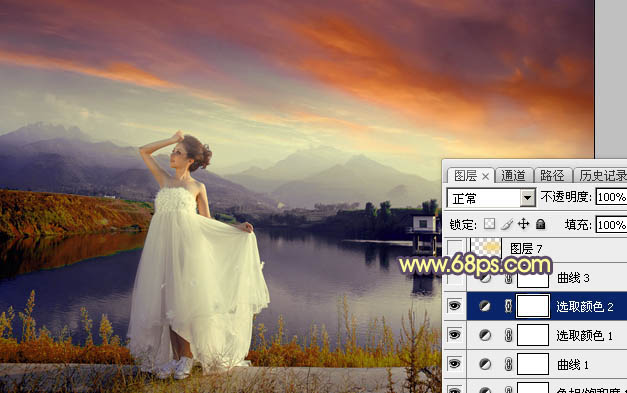Click the mask link icon of 曲线 1

coord(508,364)
